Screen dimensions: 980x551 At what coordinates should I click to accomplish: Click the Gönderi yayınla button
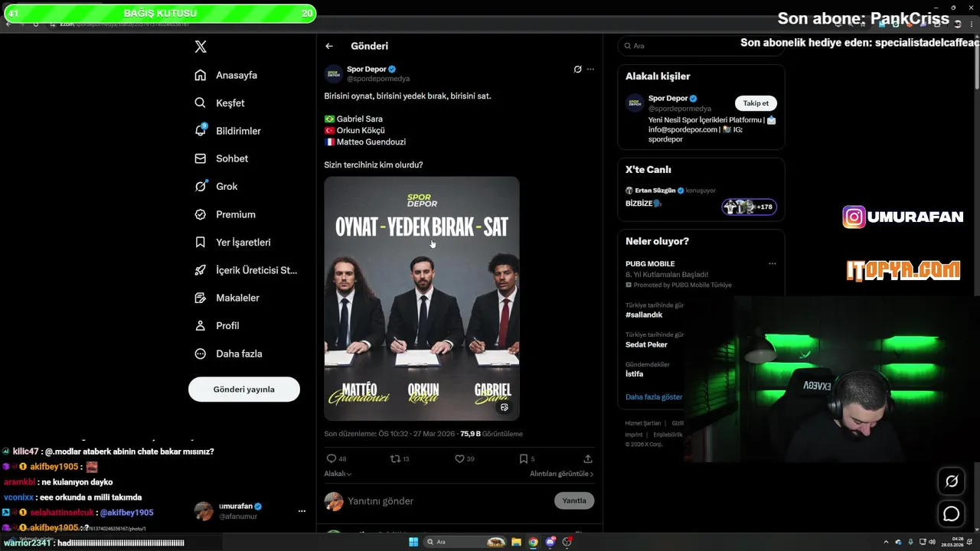coord(244,389)
